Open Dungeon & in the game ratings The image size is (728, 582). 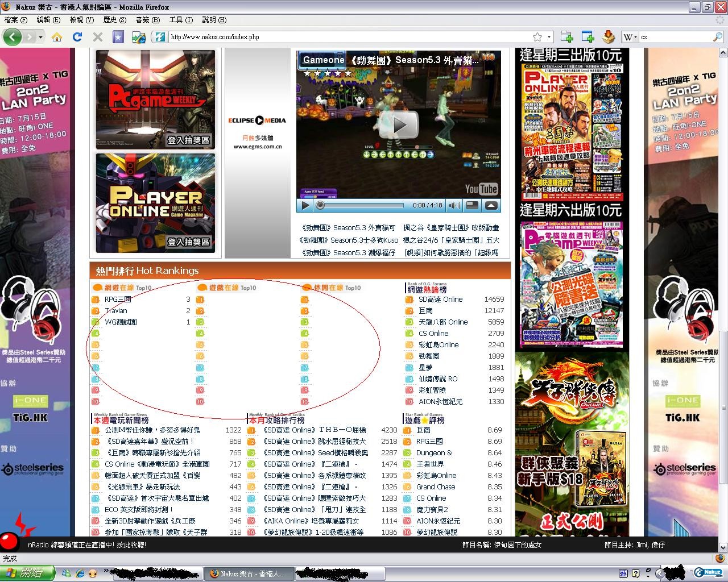434,453
